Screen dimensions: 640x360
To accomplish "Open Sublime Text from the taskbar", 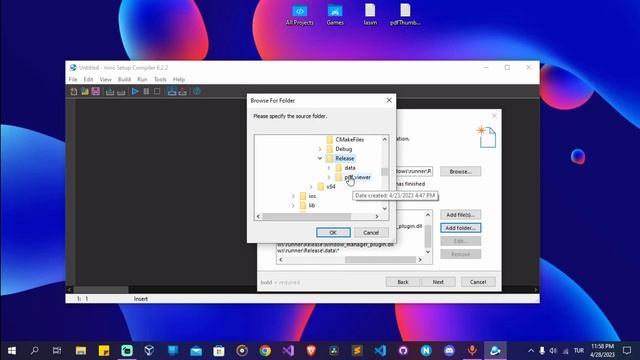I will (x=357, y=351).
